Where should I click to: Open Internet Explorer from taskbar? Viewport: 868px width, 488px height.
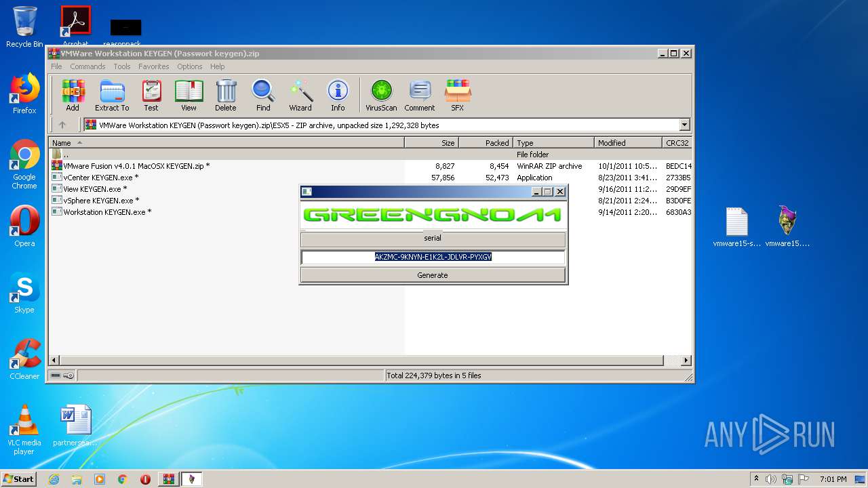click(x=54, y=479)
